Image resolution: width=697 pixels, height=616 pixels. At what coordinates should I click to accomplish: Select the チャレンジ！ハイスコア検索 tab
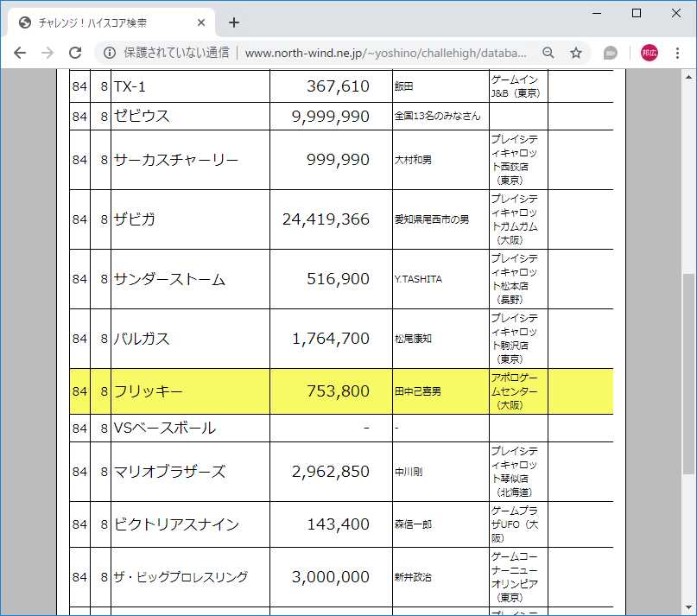point(104,22)
